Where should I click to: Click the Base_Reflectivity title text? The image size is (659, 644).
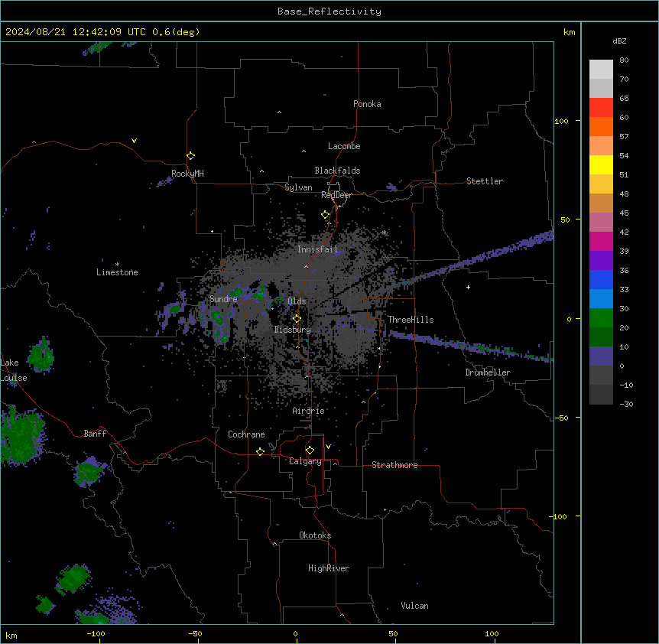coord(329,11)
